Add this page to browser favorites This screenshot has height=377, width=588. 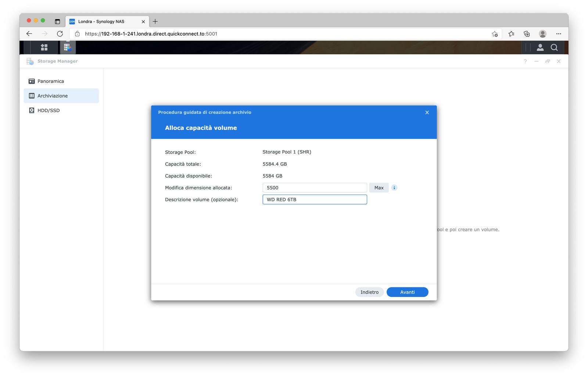[x=495, y=34]
